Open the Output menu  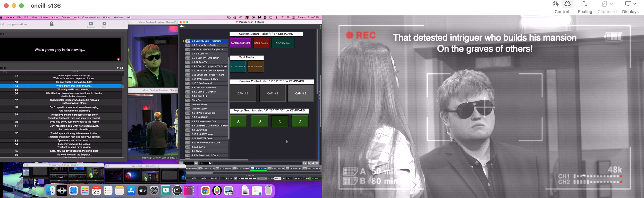pos(107,18)
